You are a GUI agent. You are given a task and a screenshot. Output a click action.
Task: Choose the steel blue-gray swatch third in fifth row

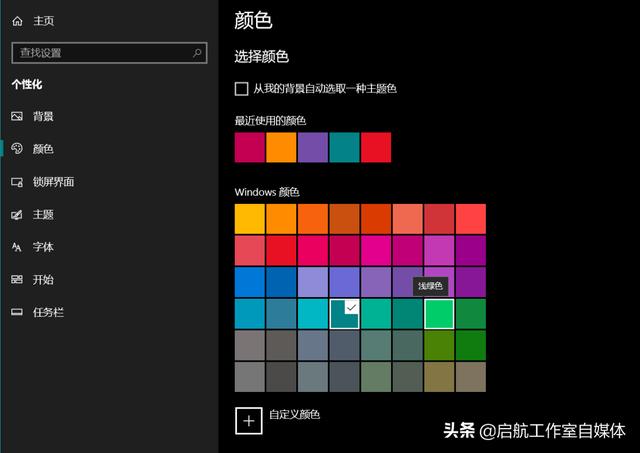click(313, 345)
